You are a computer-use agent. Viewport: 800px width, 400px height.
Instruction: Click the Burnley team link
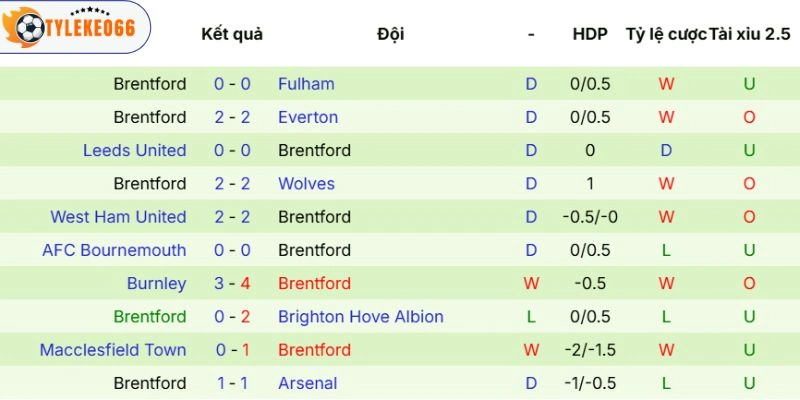pyautogui.click(x=156, y=283)
